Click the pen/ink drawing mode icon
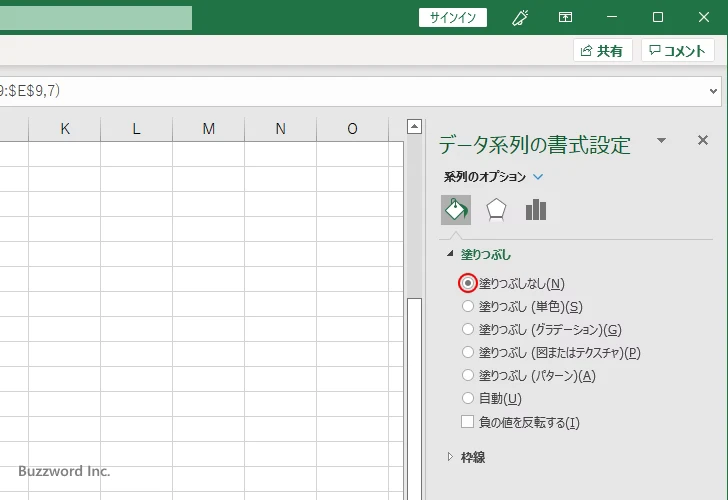The image size is (728, 500). point(520,18)
